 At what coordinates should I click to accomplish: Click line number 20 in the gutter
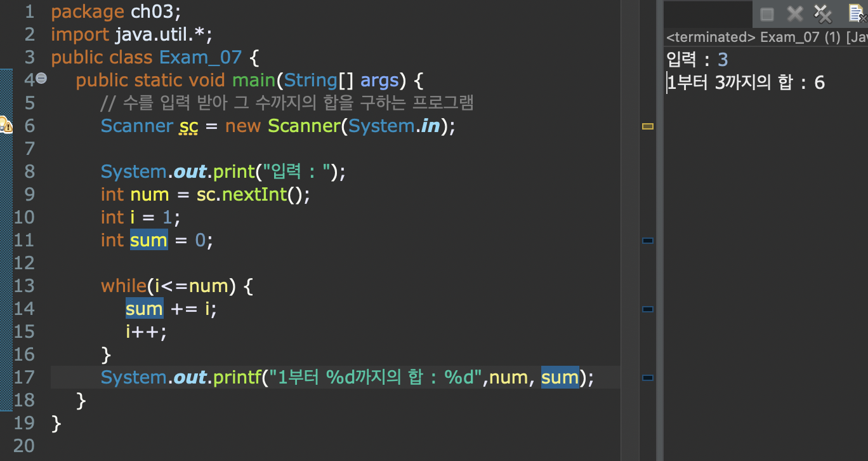(x=24, y=446)
